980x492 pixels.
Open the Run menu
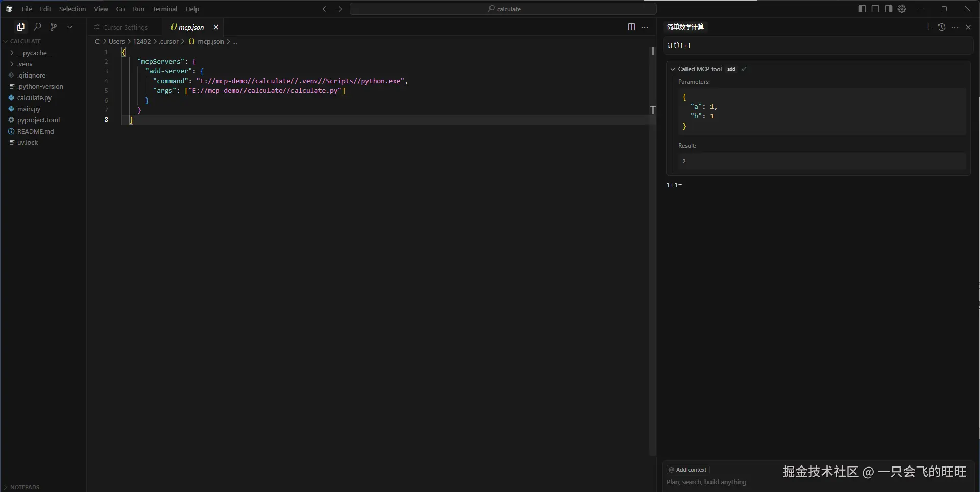point(138,9)
